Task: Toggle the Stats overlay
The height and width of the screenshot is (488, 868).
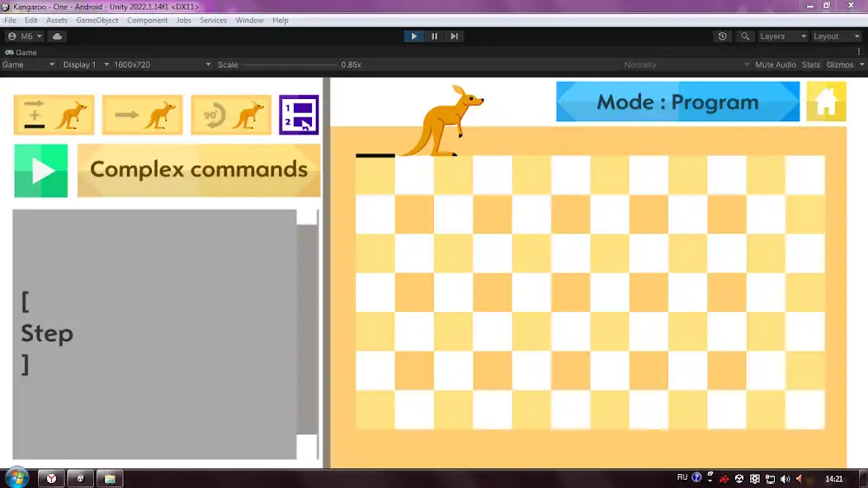Action: click(810, 64)
